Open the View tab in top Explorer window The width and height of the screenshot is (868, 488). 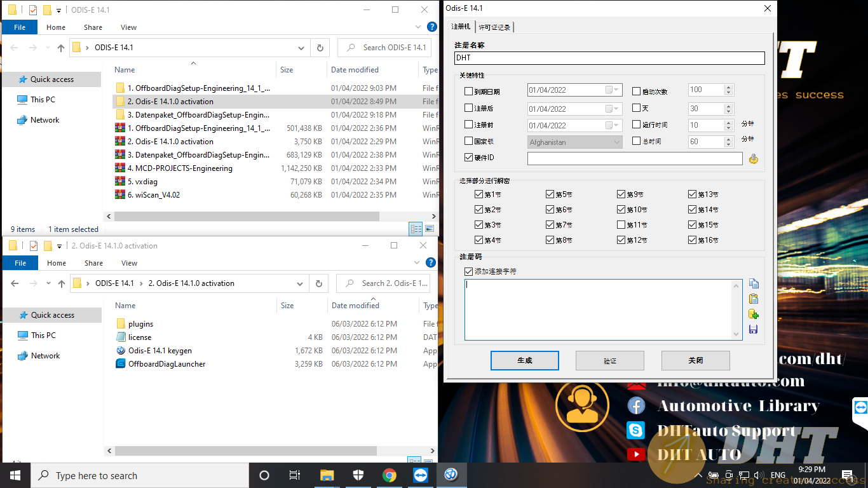coord(128,27)
